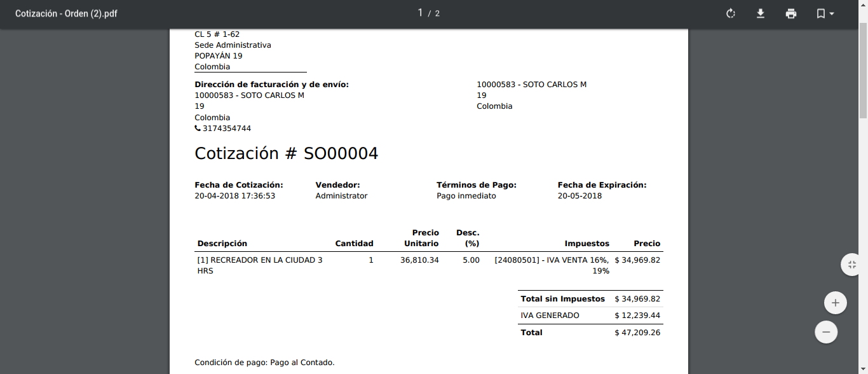
Task: Open the bookmarks dropdown in toolbar
Action: pos(825,13)
